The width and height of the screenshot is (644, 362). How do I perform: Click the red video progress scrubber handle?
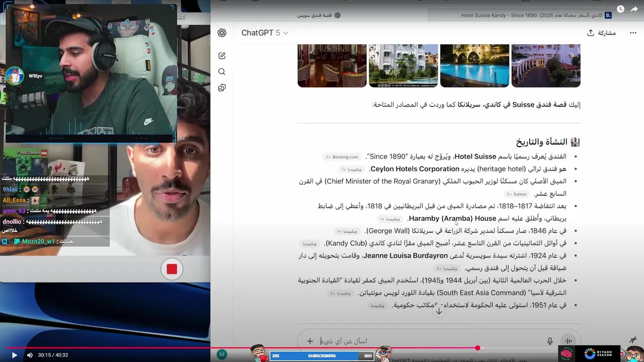pos(477,348)
